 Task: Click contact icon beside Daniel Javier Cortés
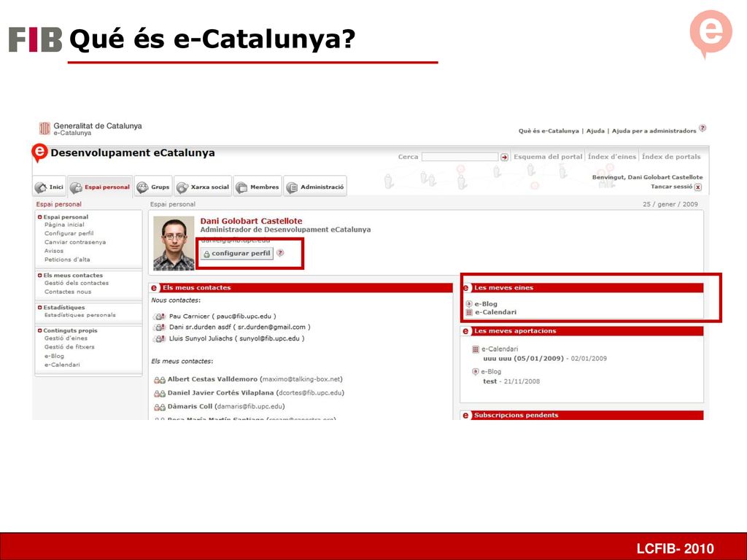coord(160,393)
